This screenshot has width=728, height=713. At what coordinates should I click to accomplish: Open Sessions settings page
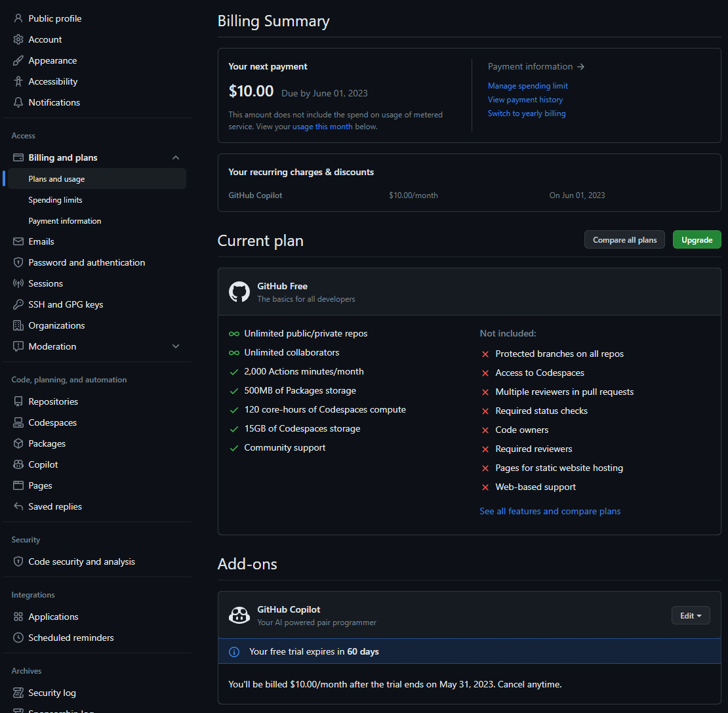click(x=45, y=283)
